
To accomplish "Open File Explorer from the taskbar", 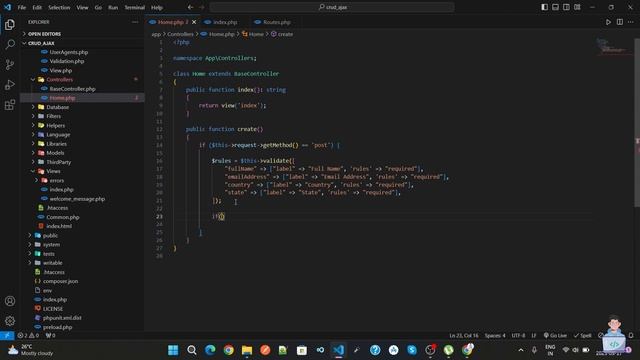I will (x=247, y=350).
